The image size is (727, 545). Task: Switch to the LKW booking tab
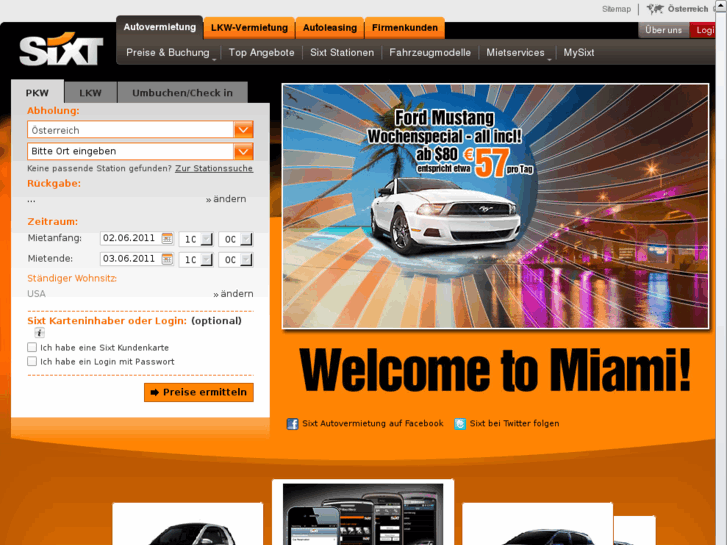point(90,93)
